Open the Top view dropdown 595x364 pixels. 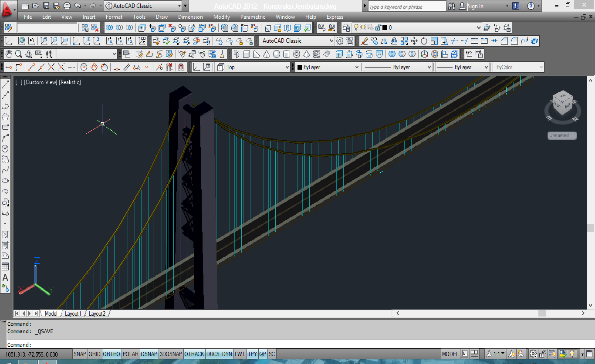[253, 67]
